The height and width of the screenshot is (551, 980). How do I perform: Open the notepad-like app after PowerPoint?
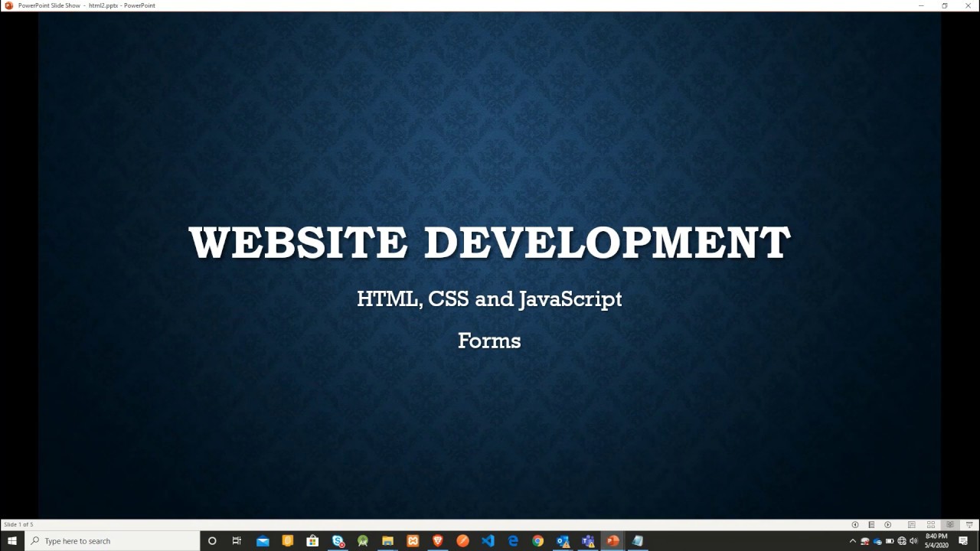pos(637,541)
